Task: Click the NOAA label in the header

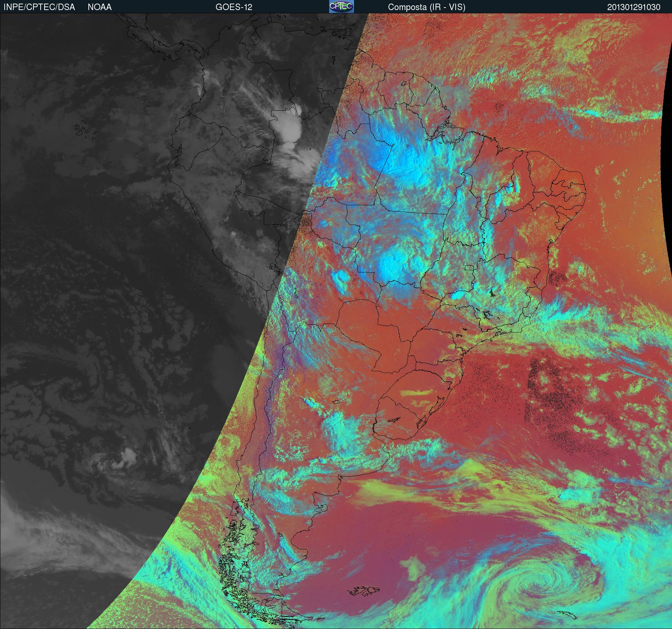Action: tap(100, 7)
